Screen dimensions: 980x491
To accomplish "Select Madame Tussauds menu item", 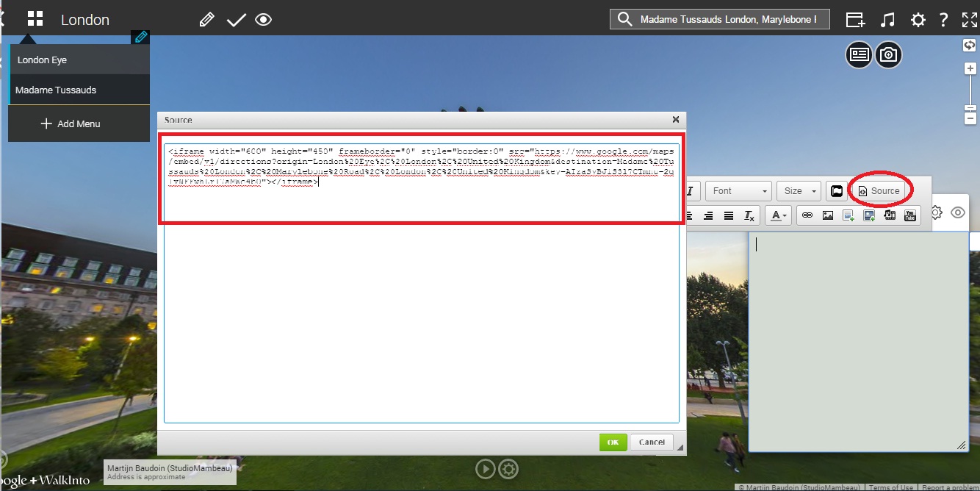I will pyautogui.click(x=79, y=90).
